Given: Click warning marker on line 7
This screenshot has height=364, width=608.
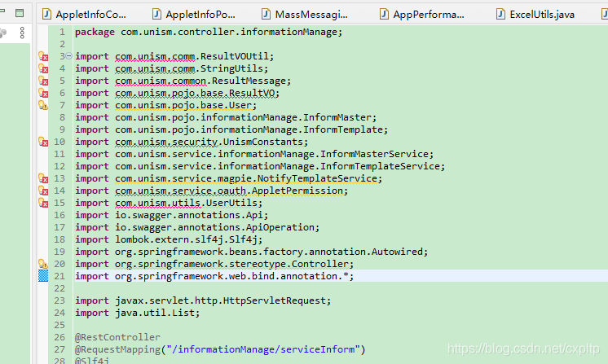Looking at the screenshot, I should pyautogui.click(x=43, y=105).
